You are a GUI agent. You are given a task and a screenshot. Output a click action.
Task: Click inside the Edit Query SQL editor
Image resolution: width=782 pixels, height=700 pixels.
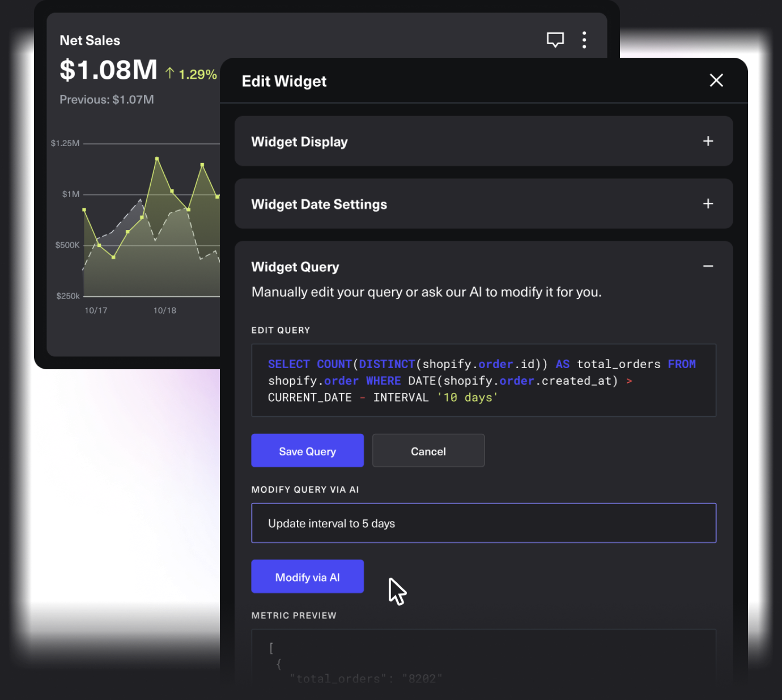[x=484, y=380]
